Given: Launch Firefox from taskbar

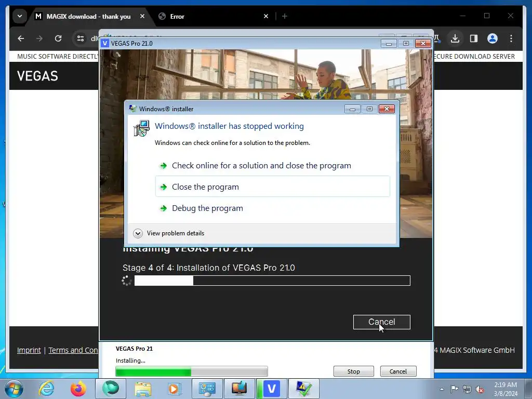Looking at the screenshot, I should 78,389.
